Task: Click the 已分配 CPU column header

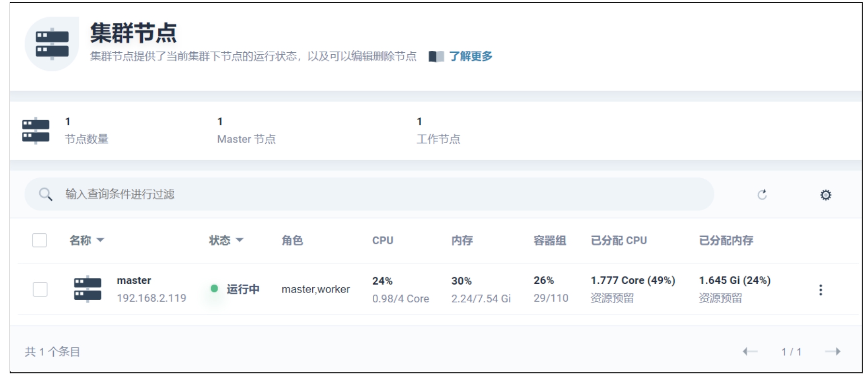Action: (618, 240)
